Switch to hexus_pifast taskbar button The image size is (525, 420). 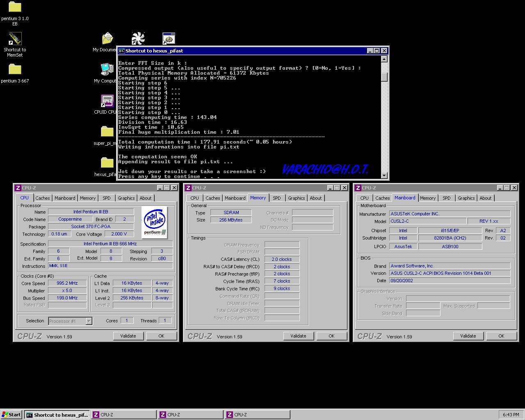pos(57,415)
